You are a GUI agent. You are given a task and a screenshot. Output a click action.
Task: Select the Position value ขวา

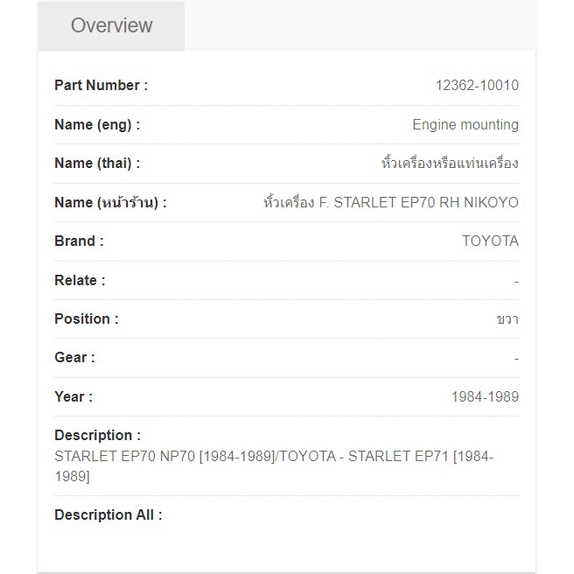coord(508,319)
